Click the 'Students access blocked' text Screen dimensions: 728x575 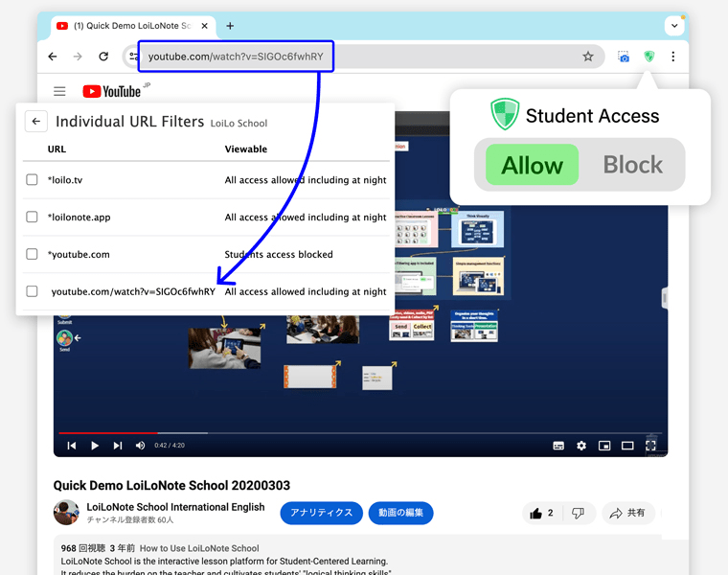[x=279, y=254]
